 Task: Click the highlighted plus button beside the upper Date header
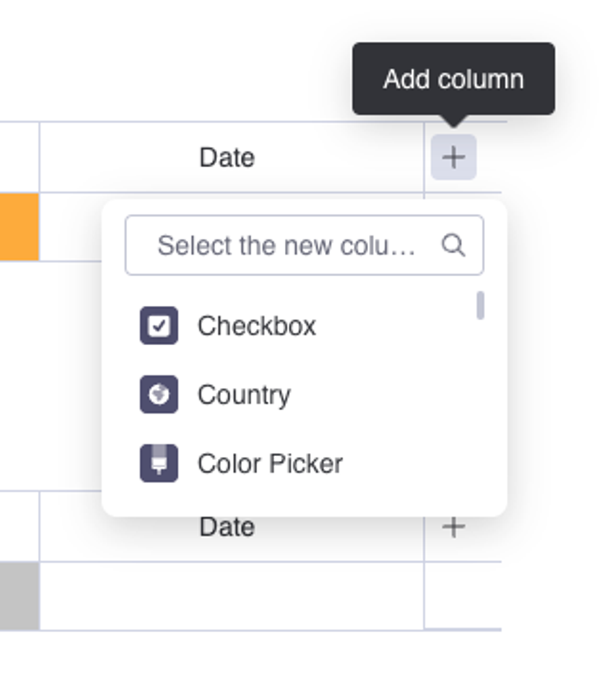(453, 157)
